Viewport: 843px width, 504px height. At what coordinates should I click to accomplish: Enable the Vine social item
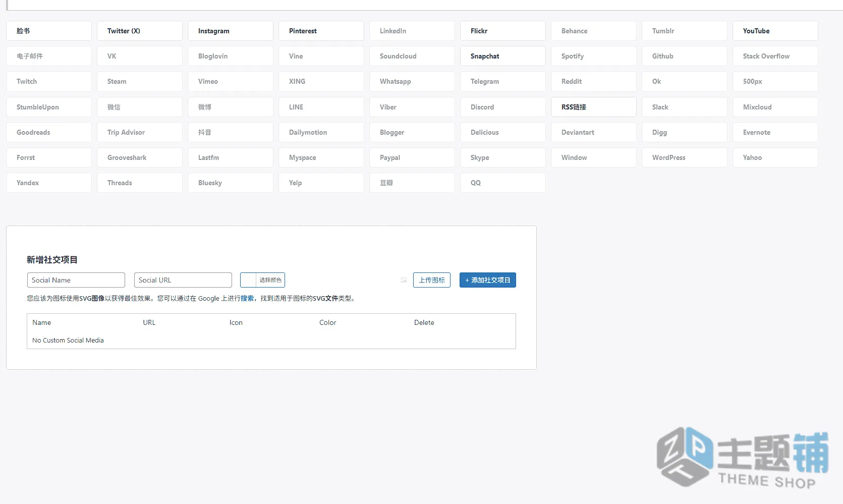click(321, 56)
